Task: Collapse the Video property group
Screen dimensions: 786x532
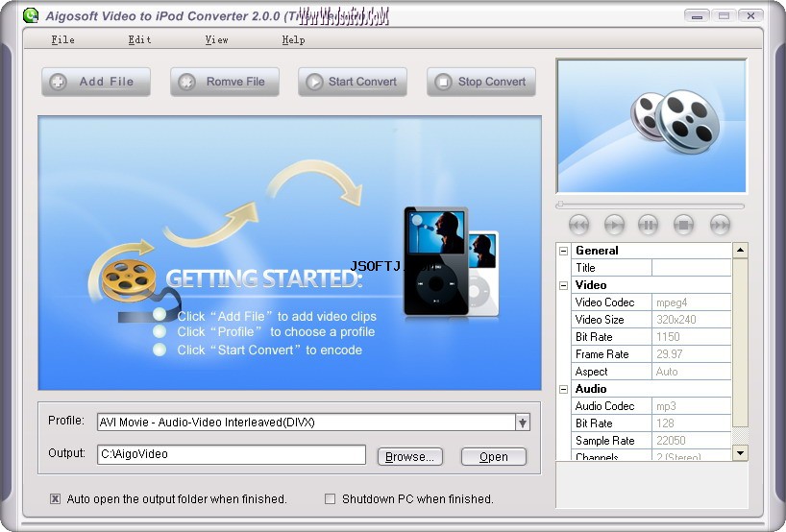Action: [563, 285]
